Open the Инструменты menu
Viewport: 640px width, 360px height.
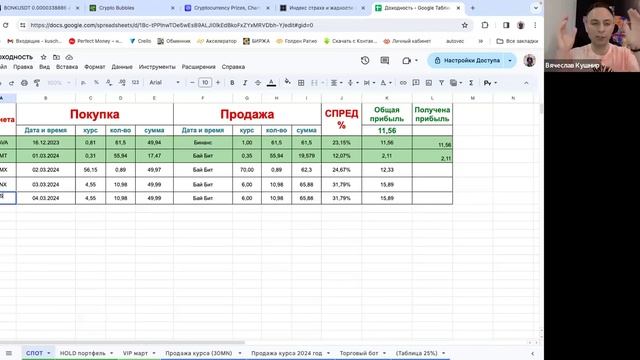pyautogui.click(x=157, y=67)
